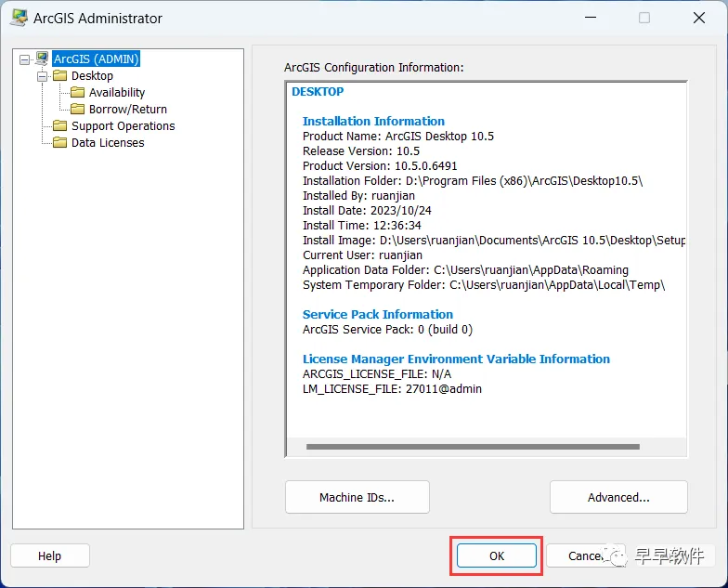The height and width of the screenshot is (588, 728).
Task: Click the Borrow/Return folder icon
Action: coord(78,110)
